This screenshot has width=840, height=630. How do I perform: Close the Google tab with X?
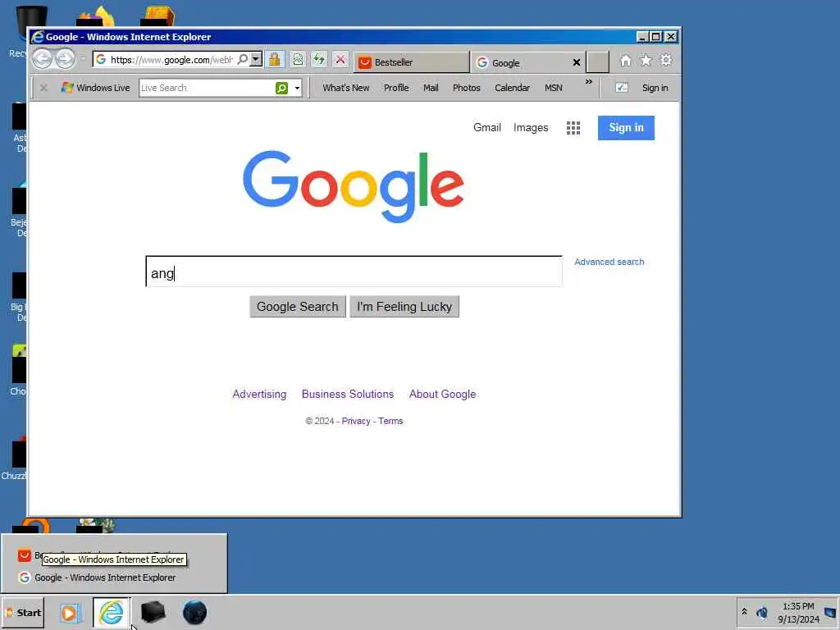(577, 62)
